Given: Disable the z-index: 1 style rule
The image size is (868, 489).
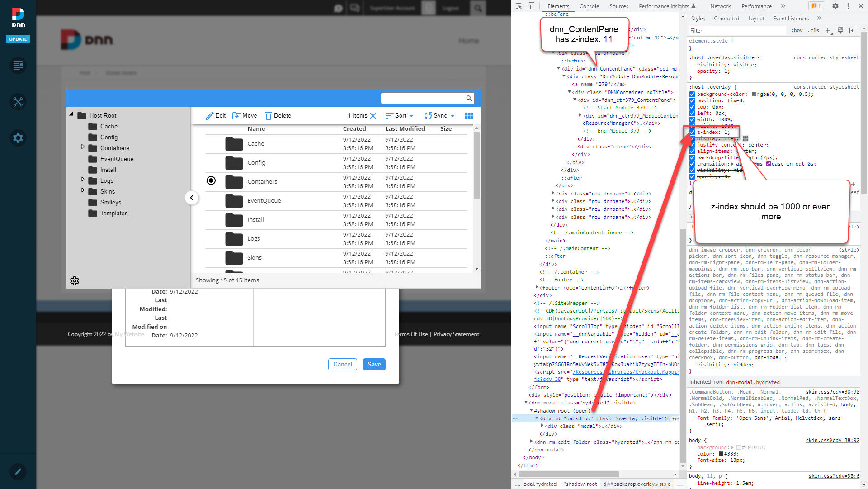Looking at the screenshot, I should (x=692, y=132).
